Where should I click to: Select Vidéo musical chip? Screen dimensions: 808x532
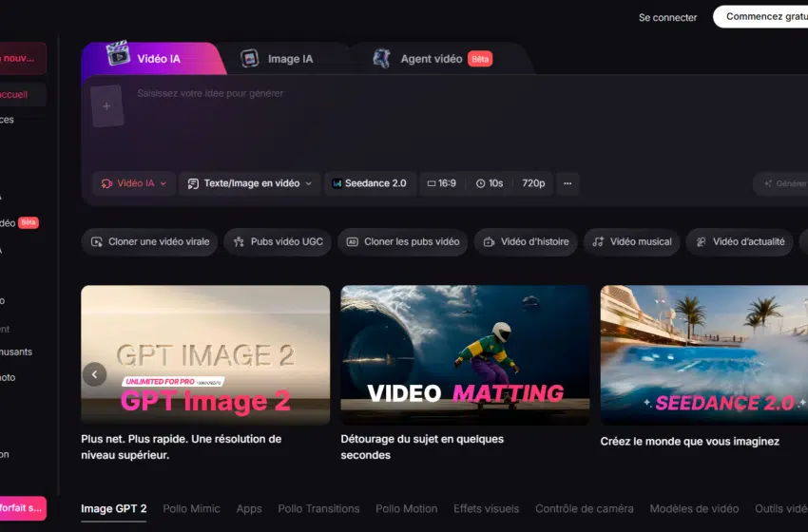(x=632, y=241)
